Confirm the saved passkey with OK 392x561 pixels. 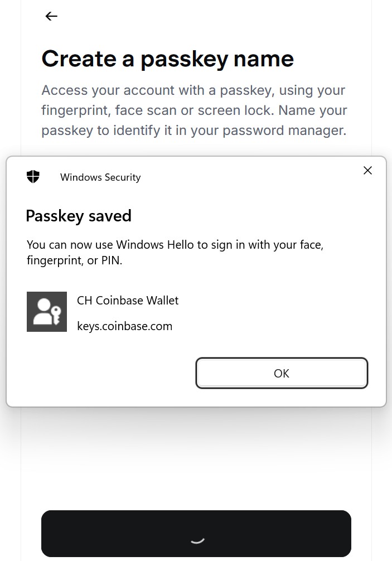pyautogui.click(x=282, y=373)
